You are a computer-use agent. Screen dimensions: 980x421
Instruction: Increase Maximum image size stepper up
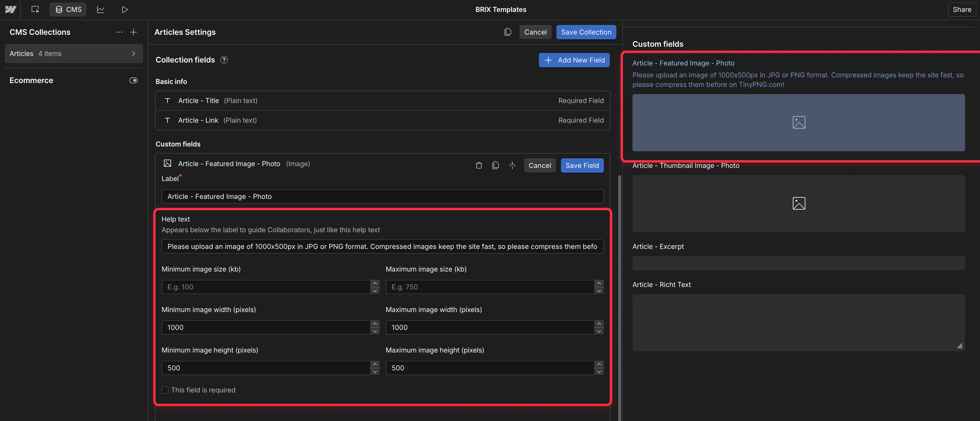(x=599, y=283)
